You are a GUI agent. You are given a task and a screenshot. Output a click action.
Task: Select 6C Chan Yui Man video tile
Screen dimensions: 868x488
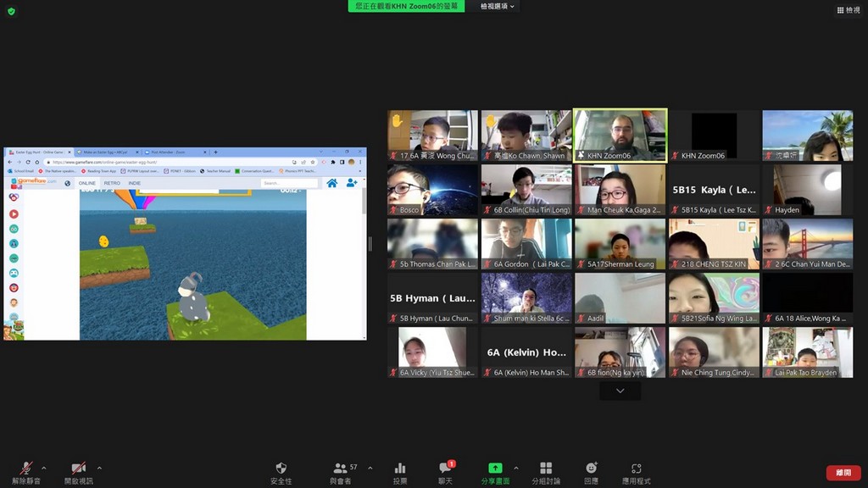808,243
